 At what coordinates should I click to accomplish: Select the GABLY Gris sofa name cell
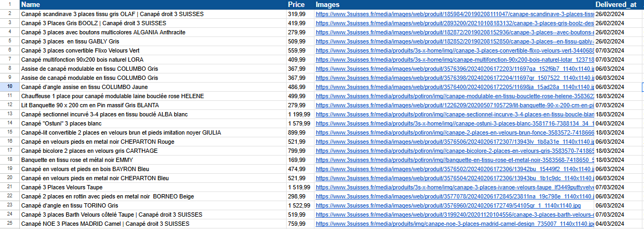pos(153,41)
